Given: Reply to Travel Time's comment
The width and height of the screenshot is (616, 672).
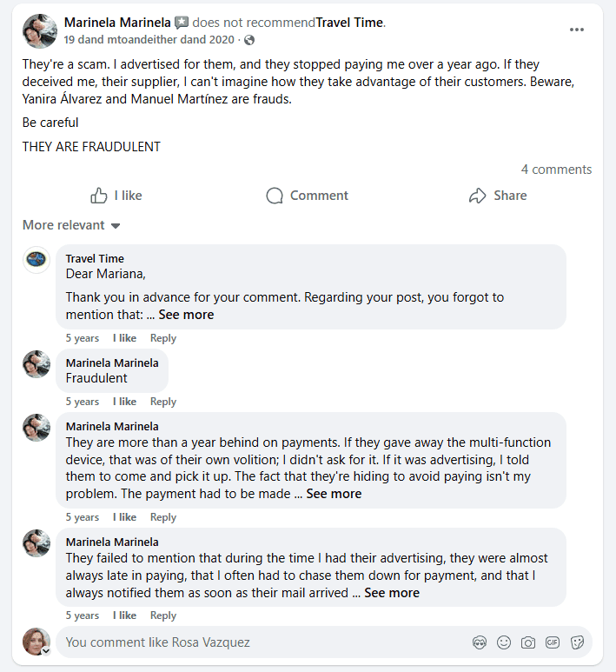Looking at the screenshot, I should tap(163, 338).
